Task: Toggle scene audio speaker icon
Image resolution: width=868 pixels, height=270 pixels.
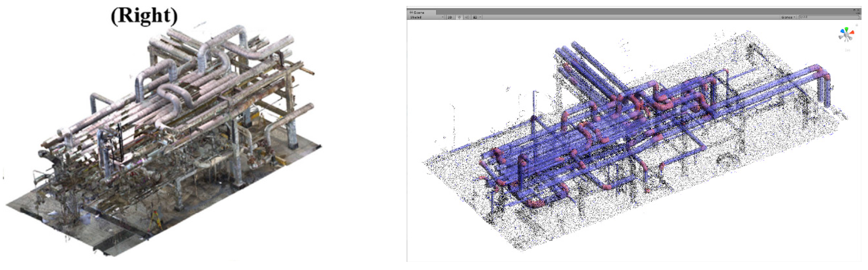Action: pos(467,17)
